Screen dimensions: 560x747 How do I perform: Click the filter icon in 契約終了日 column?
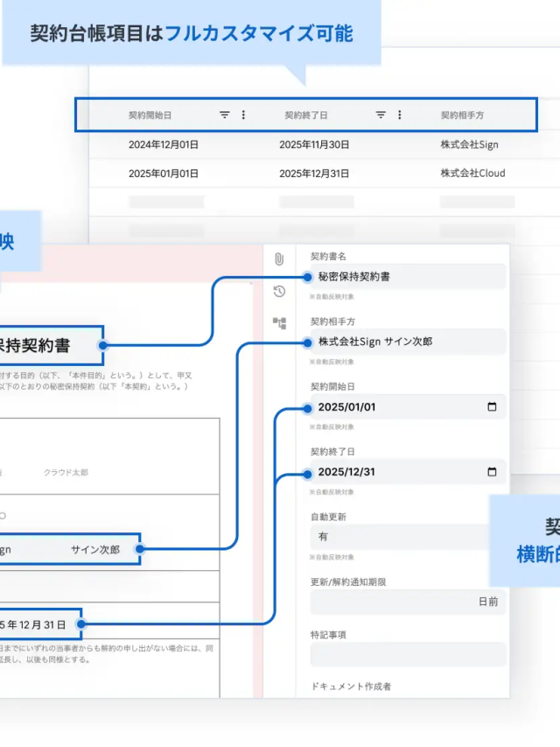381,115
